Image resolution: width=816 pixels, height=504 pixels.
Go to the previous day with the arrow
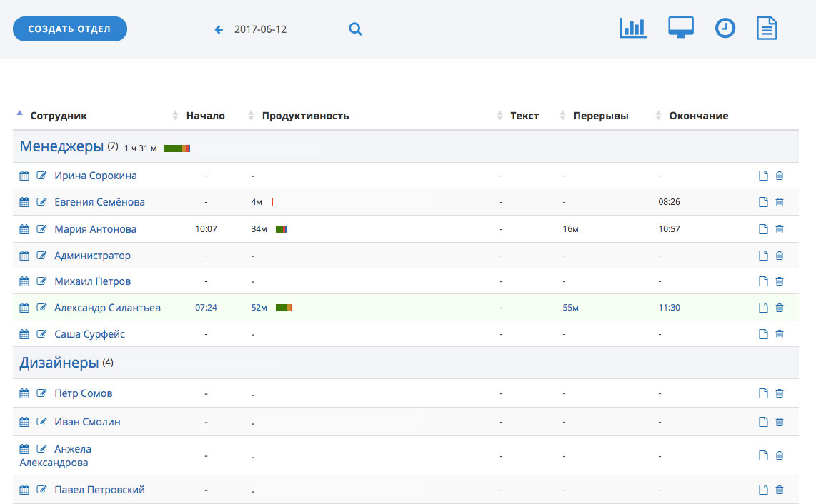pos(219,29)
